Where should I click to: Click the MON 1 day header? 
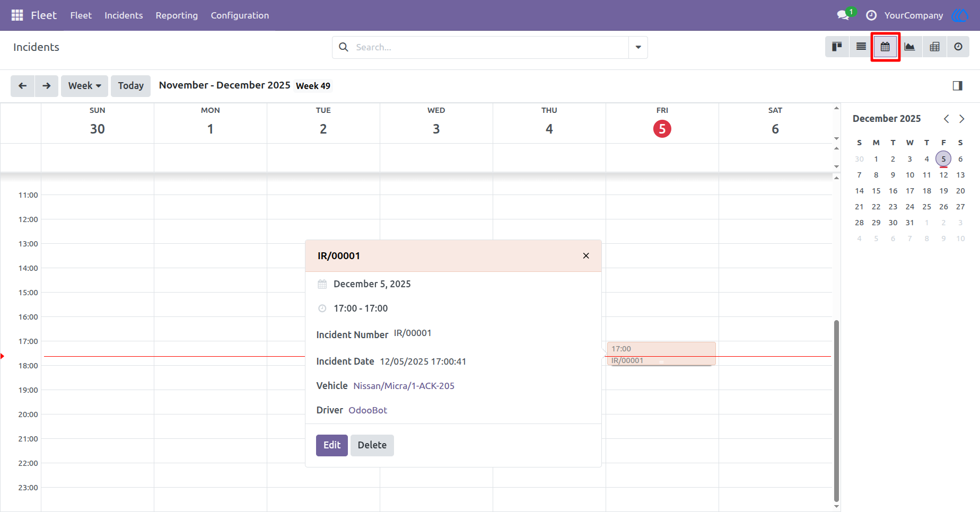pyautogui.click(x=211, y=123)
